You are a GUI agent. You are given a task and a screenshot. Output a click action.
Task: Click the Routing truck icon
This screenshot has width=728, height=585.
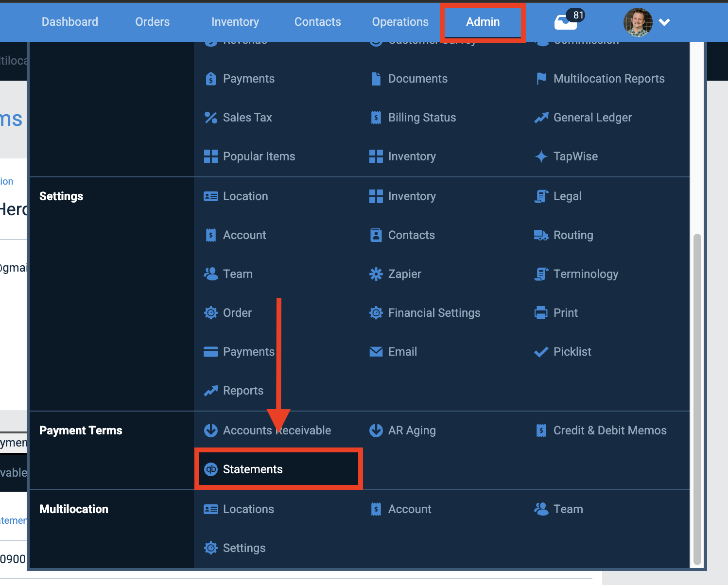[x=541, y=235]
